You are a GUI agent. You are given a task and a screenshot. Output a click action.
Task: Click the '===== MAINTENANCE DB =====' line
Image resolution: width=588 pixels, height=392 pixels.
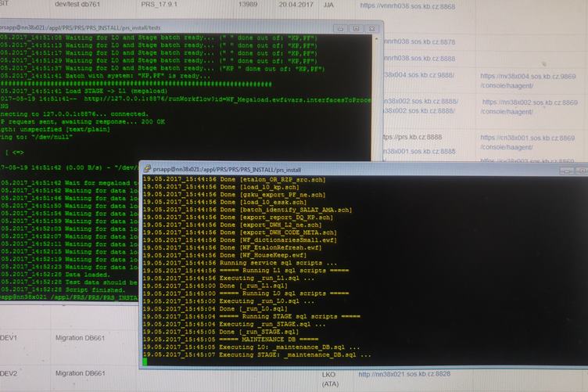pyautogui.click(x=230, y=339)
